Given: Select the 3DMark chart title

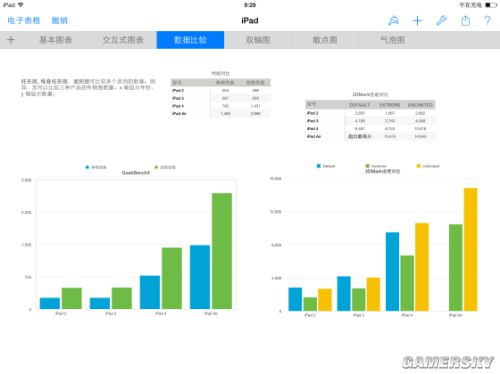Looking at the screenshot, I should coord(382,171).
